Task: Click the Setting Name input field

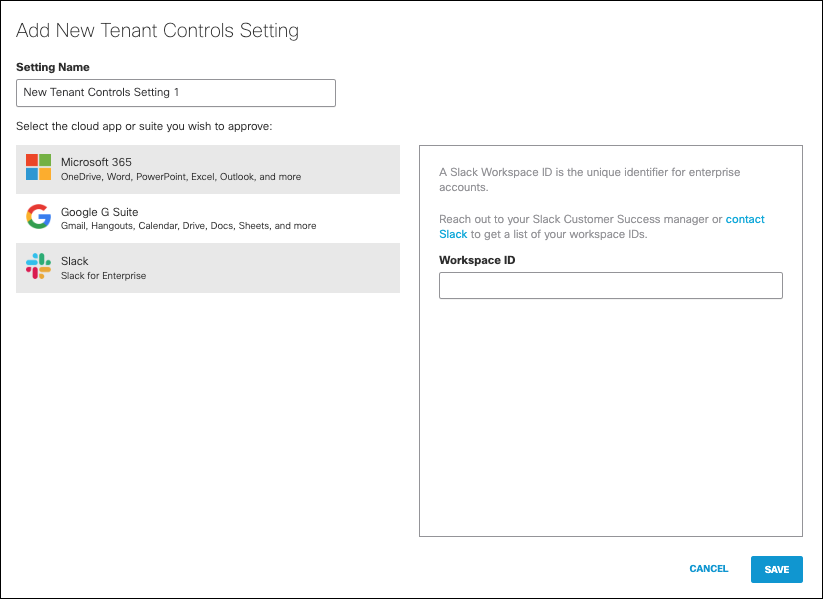Action: pyautogui.click(x=176, y=93)
